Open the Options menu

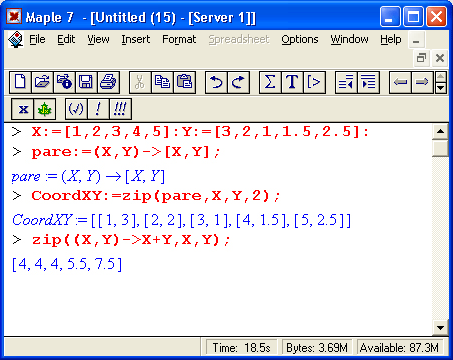300,39
